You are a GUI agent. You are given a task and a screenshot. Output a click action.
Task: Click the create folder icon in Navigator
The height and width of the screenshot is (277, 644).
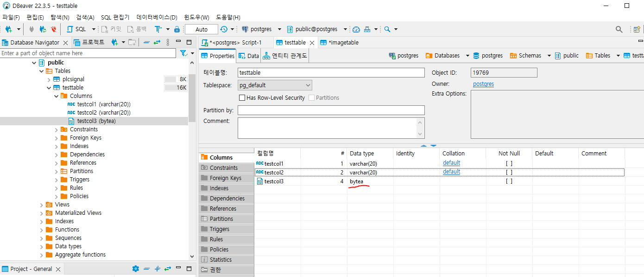[133, 42]
